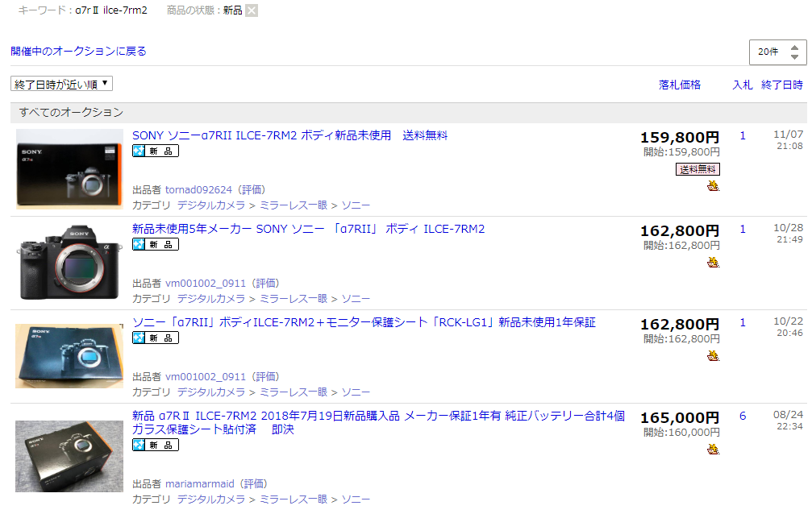Open camera body thumbnail of 新品未使用5年メーカー listing

coord(69,262)
